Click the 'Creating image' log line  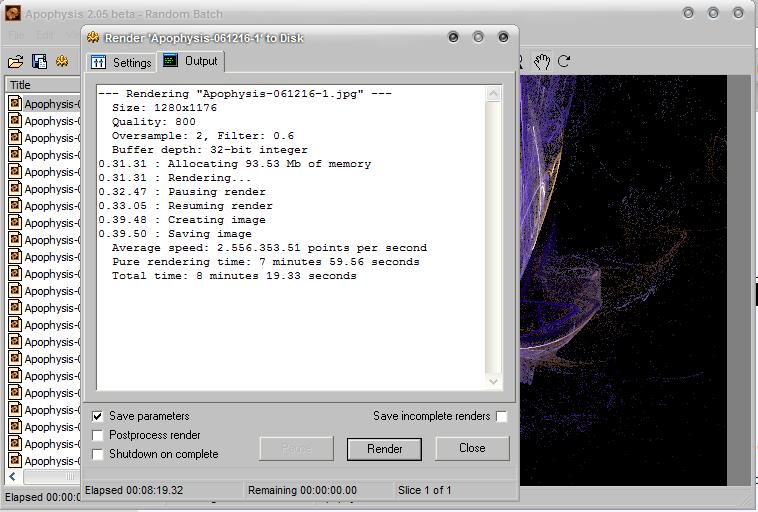[182, 220]
